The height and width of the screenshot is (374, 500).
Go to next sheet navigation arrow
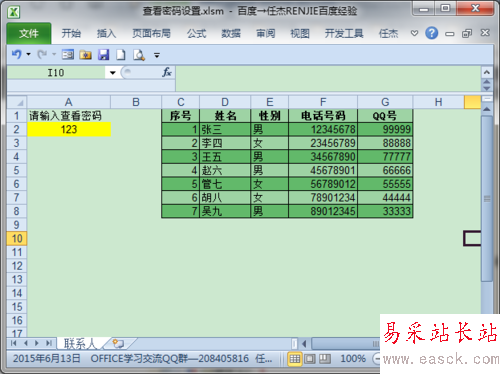(37, 343)
